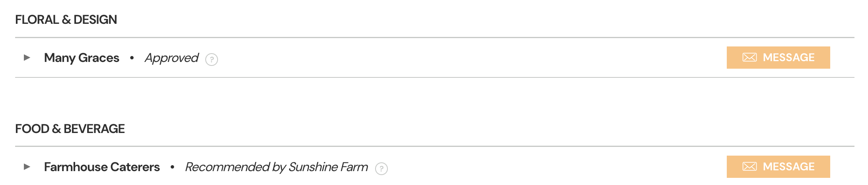This screenshot has height=185, width=868.
Task: Open help icon beside Recommended by Sunshine Farm
Action: (381, 169)
